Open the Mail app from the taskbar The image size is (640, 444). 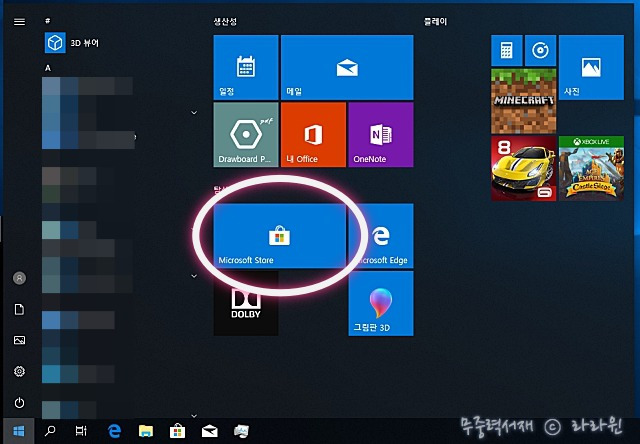[x=209, y=431]
